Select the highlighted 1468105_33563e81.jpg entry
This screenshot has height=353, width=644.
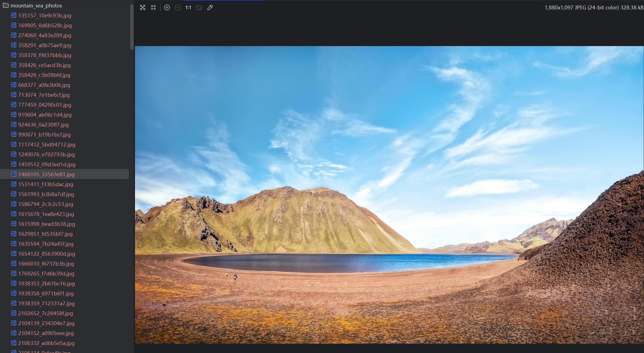pyautogui.click(x=46, y=174)
